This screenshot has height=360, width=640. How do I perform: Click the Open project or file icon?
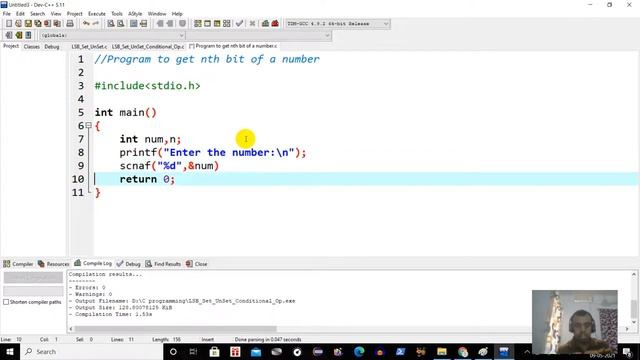pyautogui.click(x=18, y=24)
